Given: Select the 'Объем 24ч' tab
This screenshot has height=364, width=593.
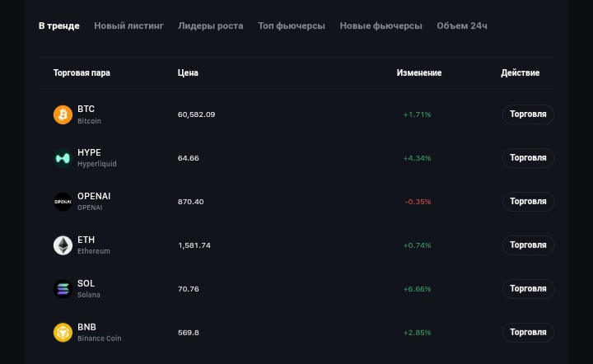Looking at the screenshot, I should pos(462,26).
